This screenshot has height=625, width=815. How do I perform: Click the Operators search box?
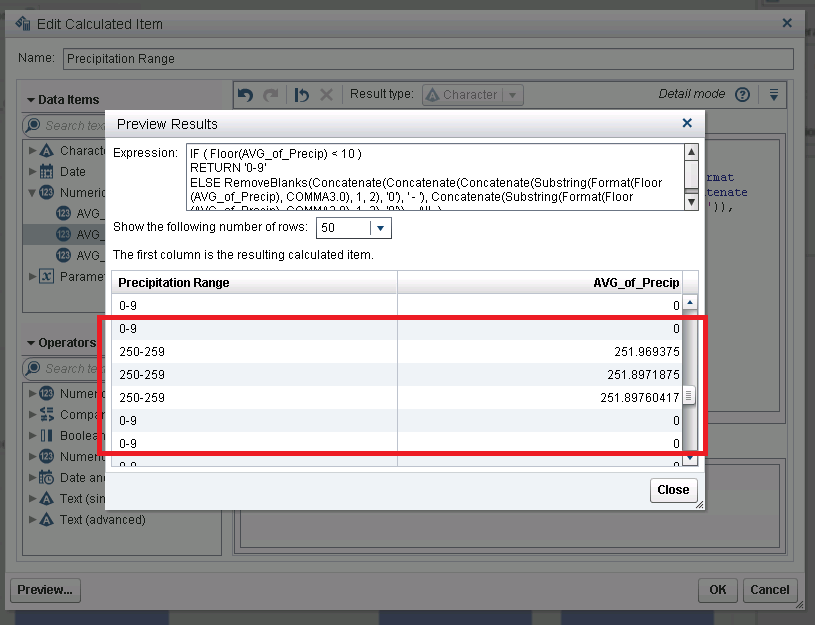coord(64,368)
